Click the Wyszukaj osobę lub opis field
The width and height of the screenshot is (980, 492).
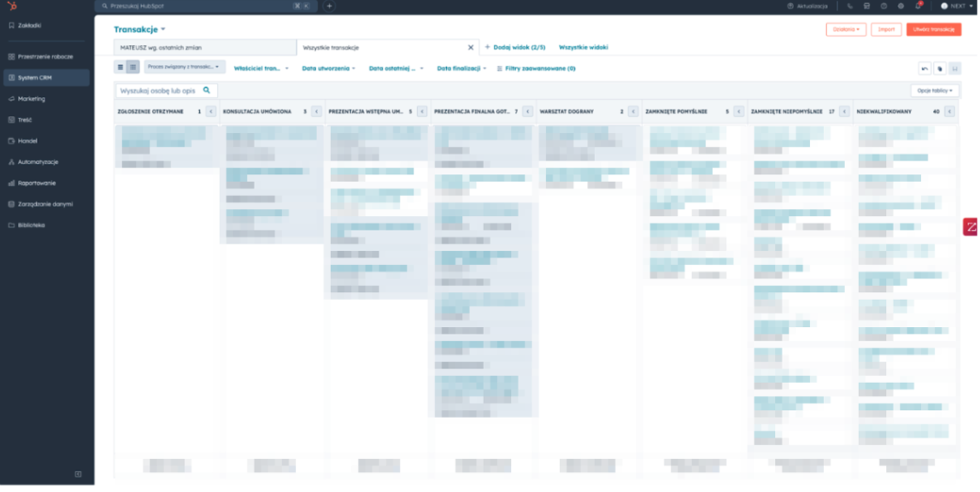tap(161, 91)
